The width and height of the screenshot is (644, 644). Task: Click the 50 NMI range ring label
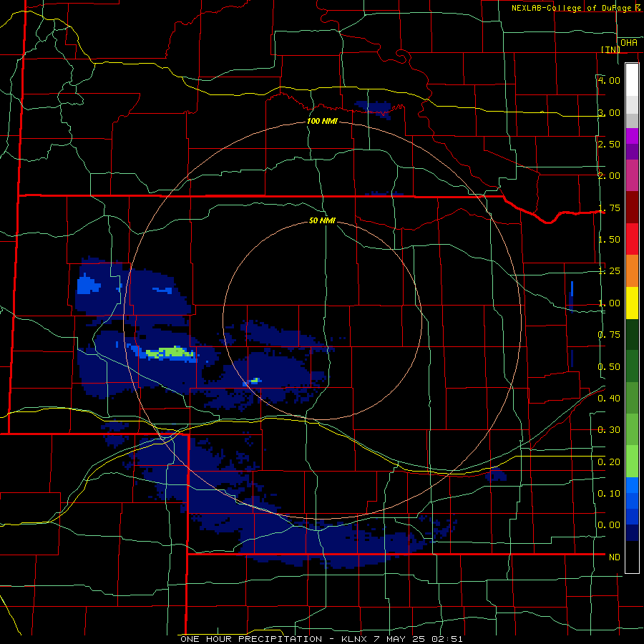coord(323,220)
